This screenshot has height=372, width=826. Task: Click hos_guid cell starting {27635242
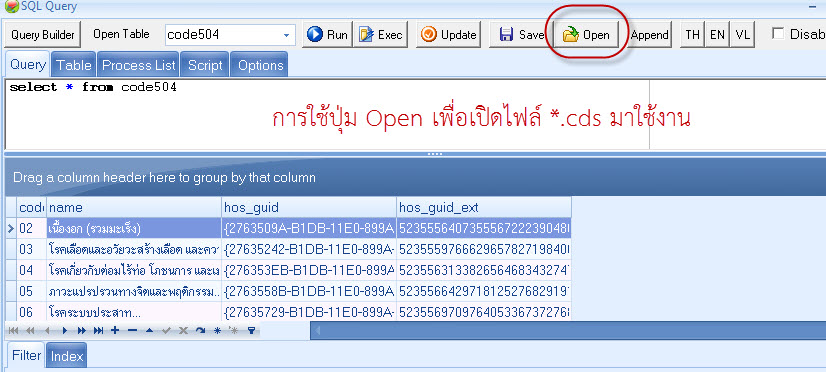309,249
